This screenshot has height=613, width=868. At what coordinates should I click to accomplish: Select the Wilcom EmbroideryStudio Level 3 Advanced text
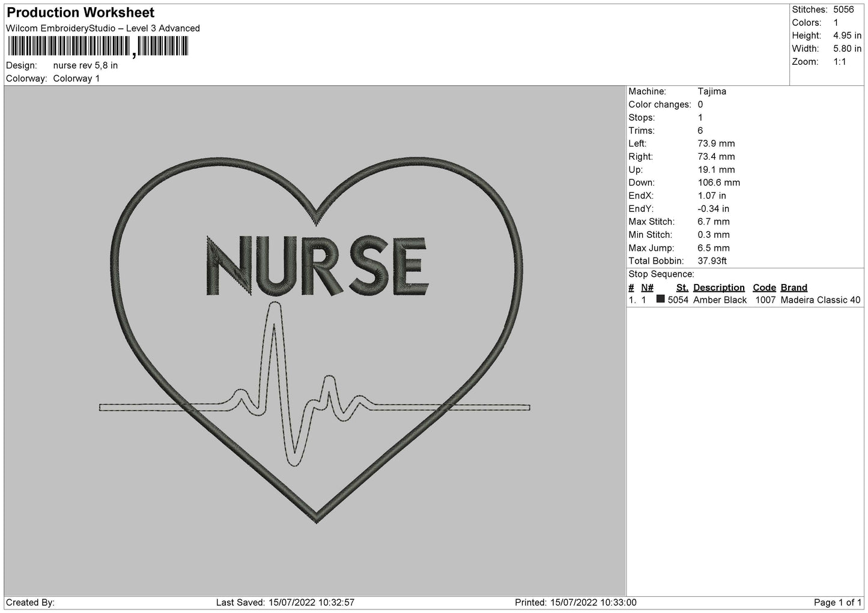click(103, 28)
